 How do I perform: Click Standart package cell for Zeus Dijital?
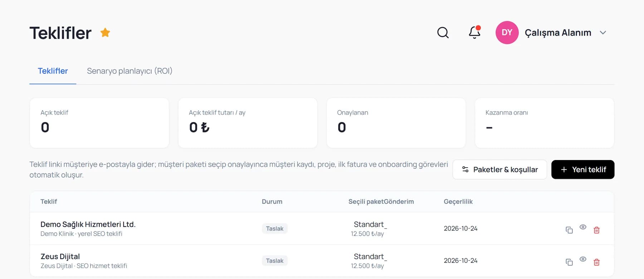(x=369, y=261)
